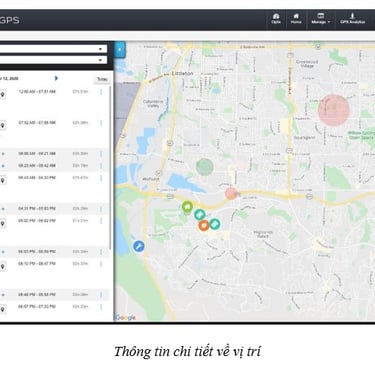Open GPS Analytics from the top bar

(352, 19)
